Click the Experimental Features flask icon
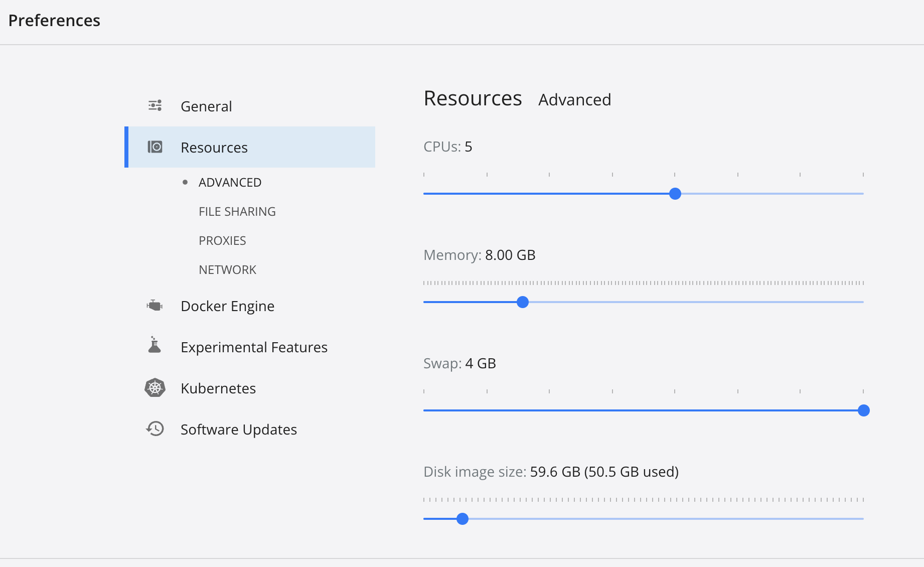 click(155, 345)
